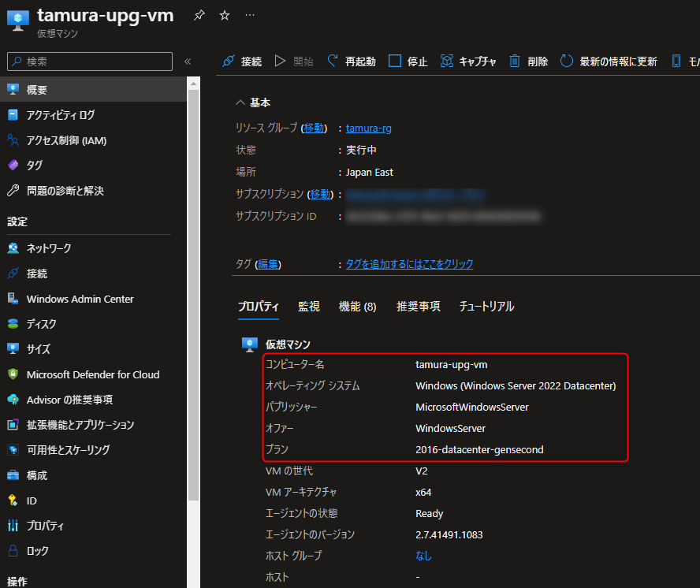Image resolution: width=700 pixels, height=588 pixels.
Task: Switch to the プロパティ tab
Action: (x=259, y=307)
